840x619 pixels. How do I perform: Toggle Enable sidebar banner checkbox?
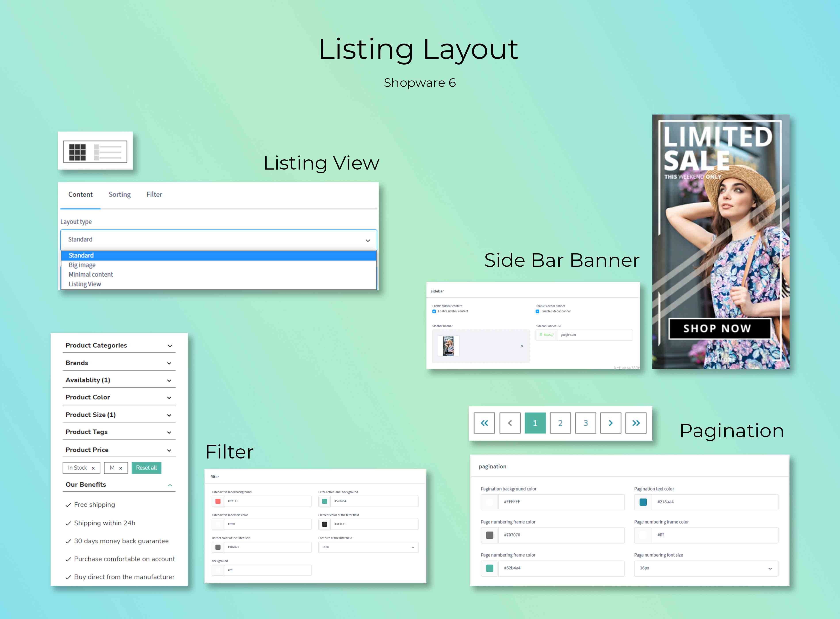coord(538,311)
